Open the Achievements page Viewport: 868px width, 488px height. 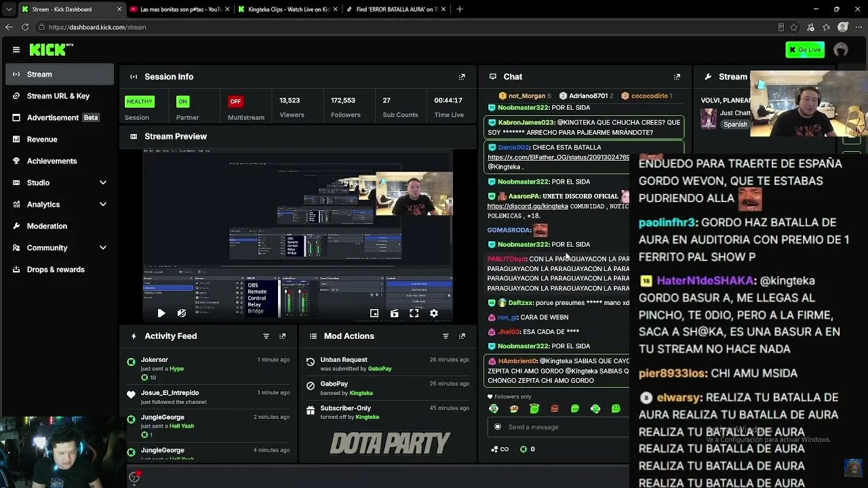point(60,161)
